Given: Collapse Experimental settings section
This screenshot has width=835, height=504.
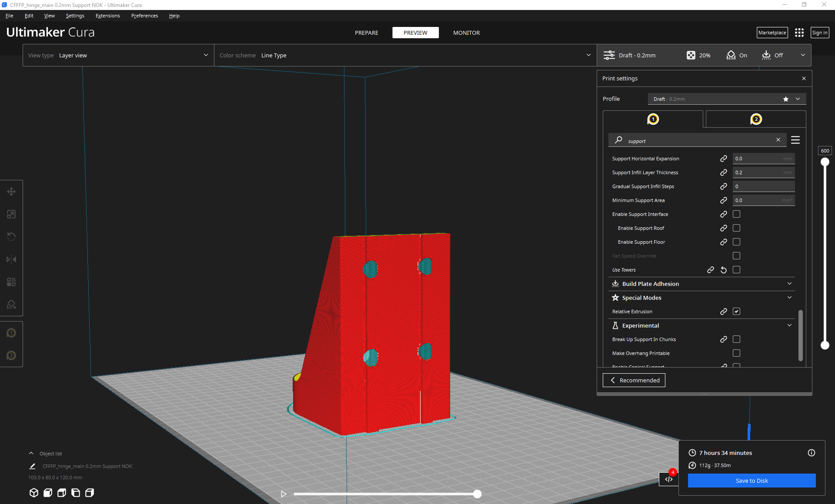Looking at the screenshot, I should [x=701, y=325].
